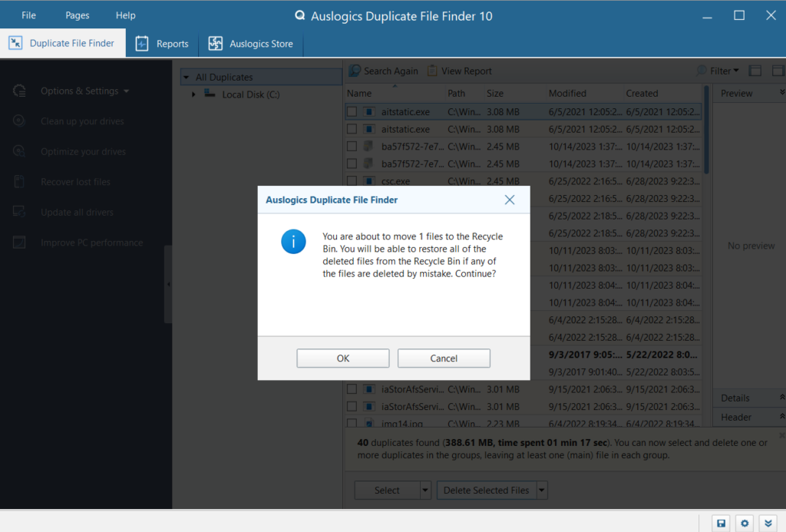Click the horizontal layout view icon near Filter

tap(755, 70)
